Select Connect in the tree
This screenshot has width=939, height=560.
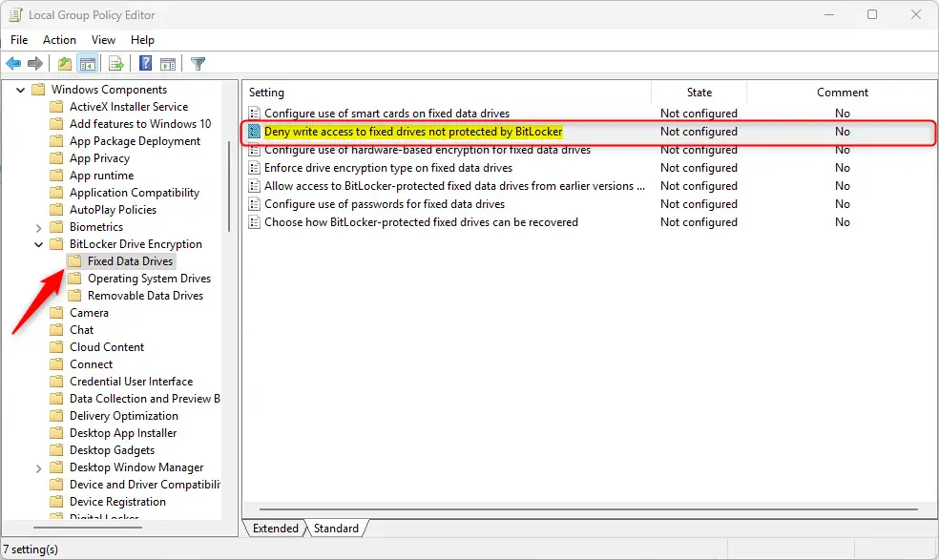tap(91, 364)
